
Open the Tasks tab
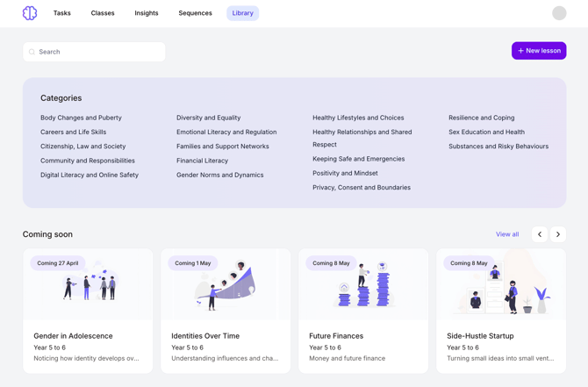61,13
